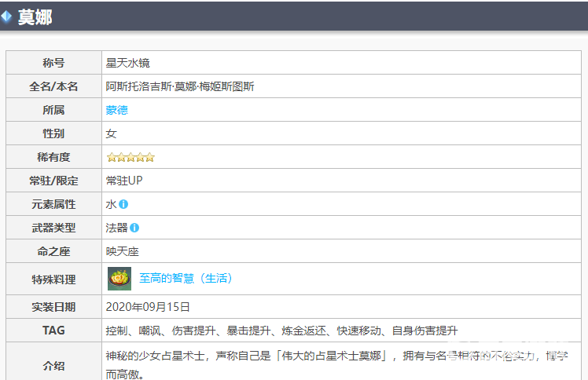Click the 介绍 description paragraph
This screenshot has width=588, height=380.
330,363
